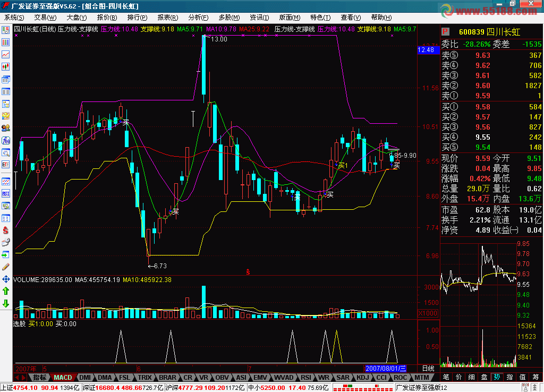
Task: Click the refresh window sidebar icon
Action: click(x=5, y=206)
